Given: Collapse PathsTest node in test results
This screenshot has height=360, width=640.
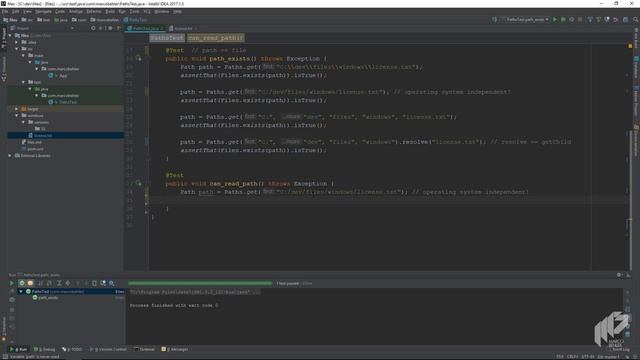Looking at the screenshot, I should click(x=21, y=291).
